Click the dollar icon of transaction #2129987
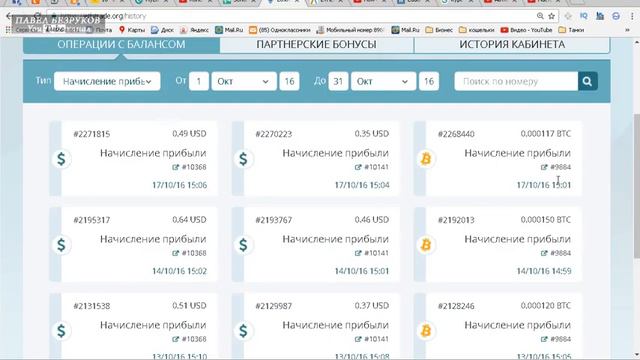The width and height of the screenshot is (640, 360). tap(243, 331)
